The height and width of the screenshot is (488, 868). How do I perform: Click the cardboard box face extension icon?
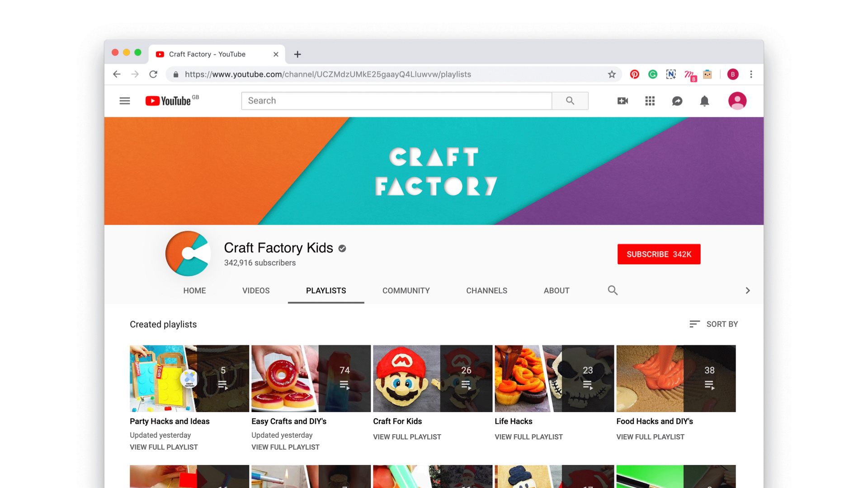point(708,74)
